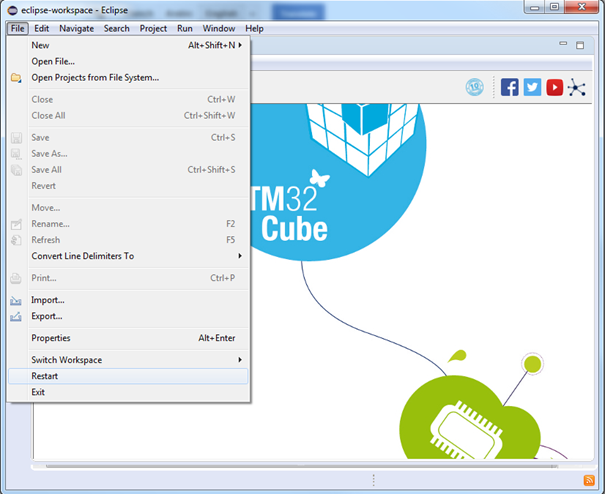Click the horizontal scrollbar of welcome page
The height and width of the screenshot is (494, 605).
click(301, 466)
